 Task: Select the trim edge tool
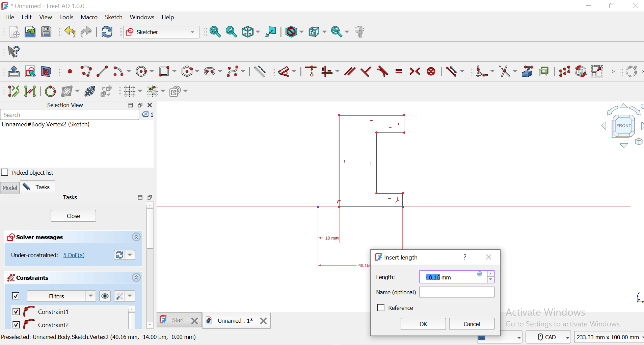505,71
